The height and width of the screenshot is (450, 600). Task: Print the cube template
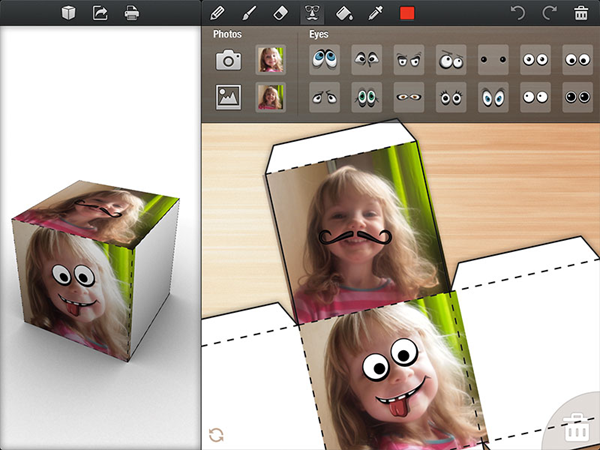coord(132,13)
